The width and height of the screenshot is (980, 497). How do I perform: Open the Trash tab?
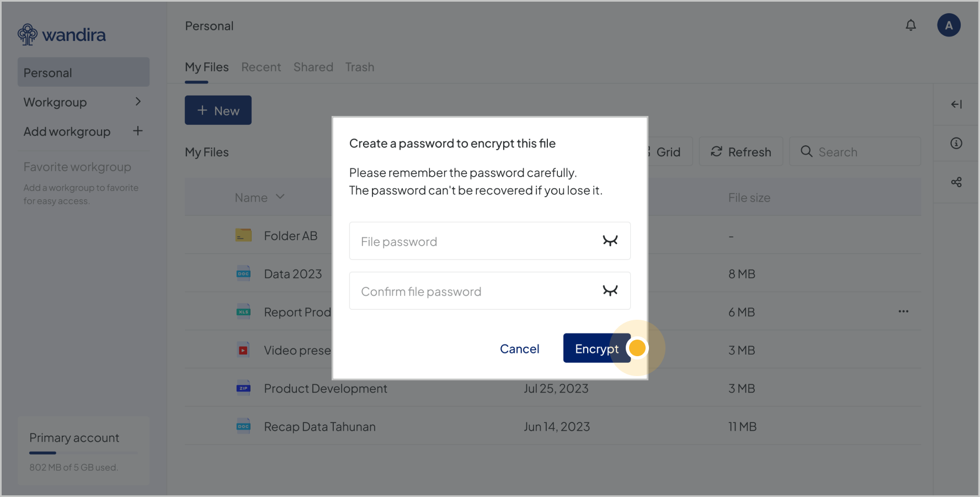click(360, 67)
